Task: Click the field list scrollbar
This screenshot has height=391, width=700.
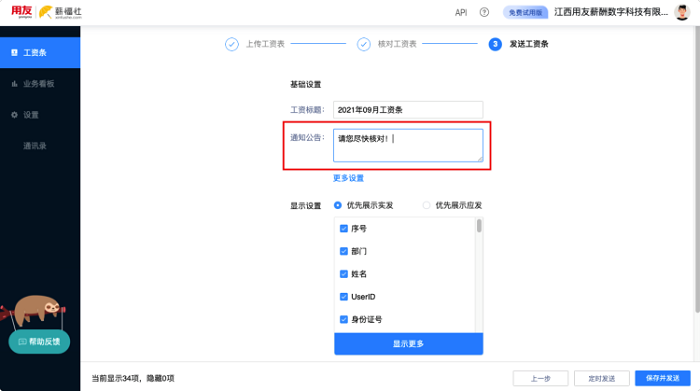Action: click(479, 226)
